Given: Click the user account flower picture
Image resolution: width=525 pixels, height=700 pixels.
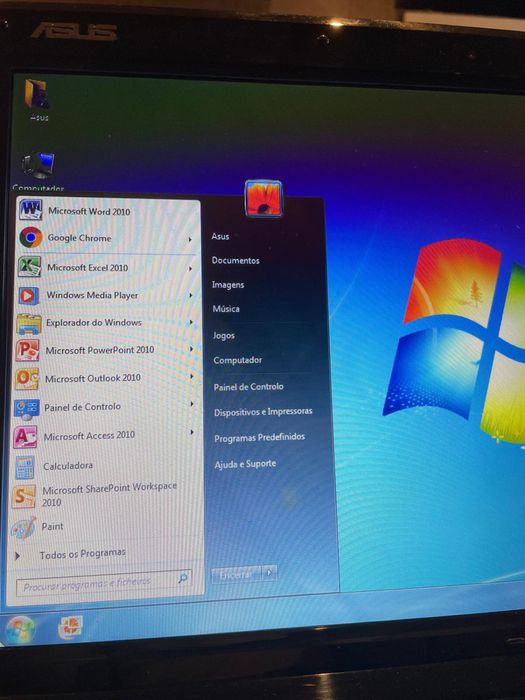Looking at the screenshot, I should pyautogui.click(x=264, y=198).
